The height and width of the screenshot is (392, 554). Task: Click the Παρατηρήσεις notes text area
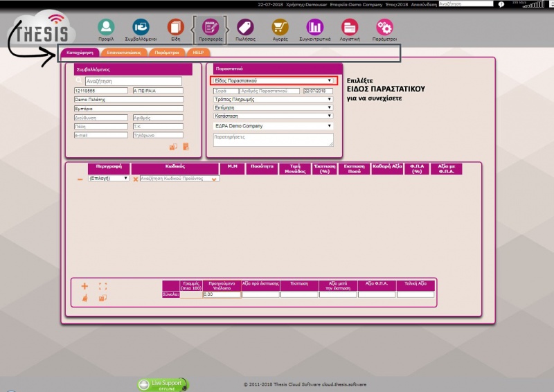click(271, 139)
